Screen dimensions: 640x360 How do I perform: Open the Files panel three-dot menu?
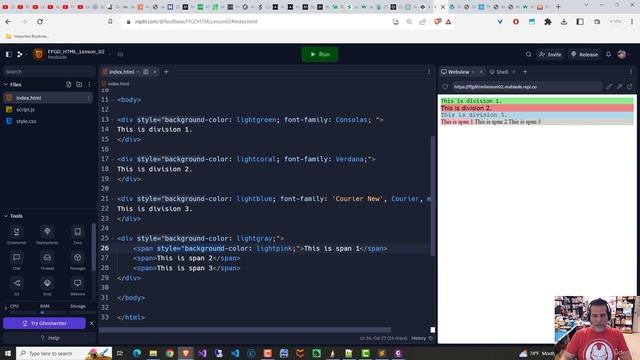[89, 84]
